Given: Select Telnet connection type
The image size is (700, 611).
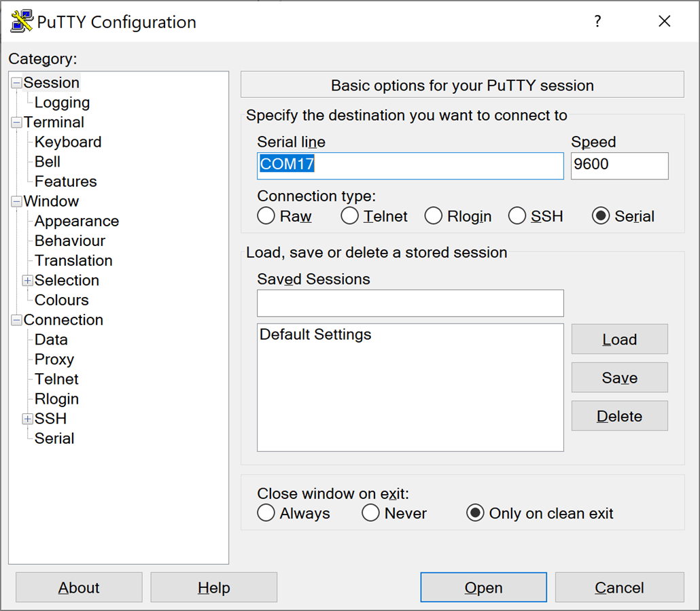Looking at the screenshot, I should (x=350, y=216).
